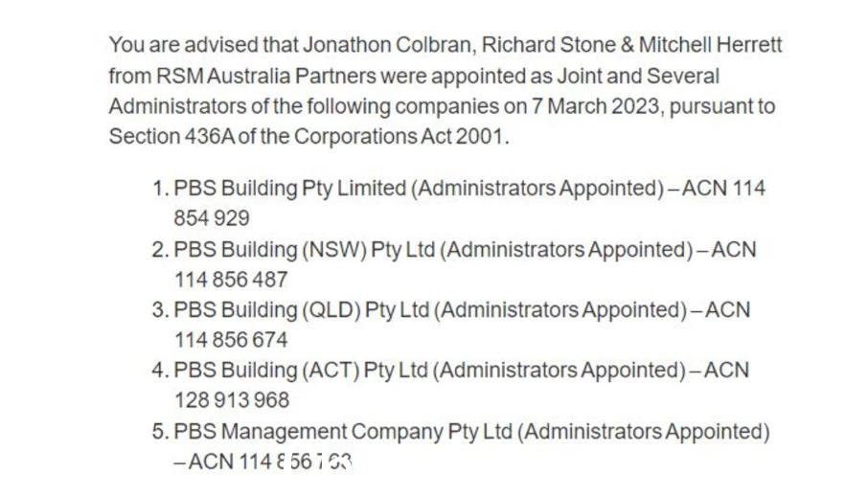Click the ACN number 114 856 674
This screenshot has width=868, height=496.
[x=231, y=340]
